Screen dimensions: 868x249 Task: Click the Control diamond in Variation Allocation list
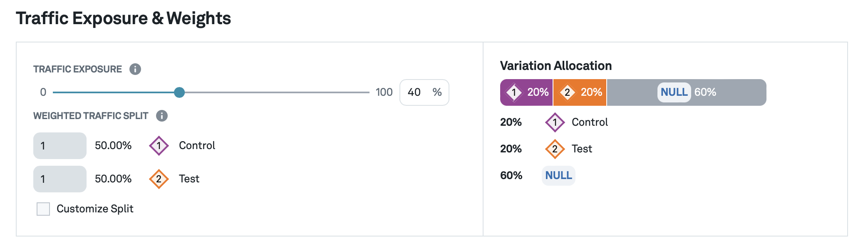pyautogui.click(x=555, y=122)
